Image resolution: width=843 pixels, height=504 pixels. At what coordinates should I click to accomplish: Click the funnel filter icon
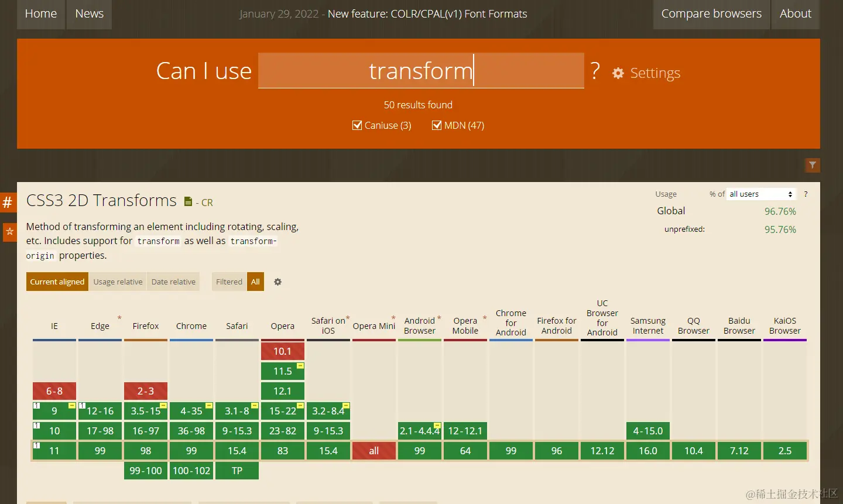tap(813, 165)
